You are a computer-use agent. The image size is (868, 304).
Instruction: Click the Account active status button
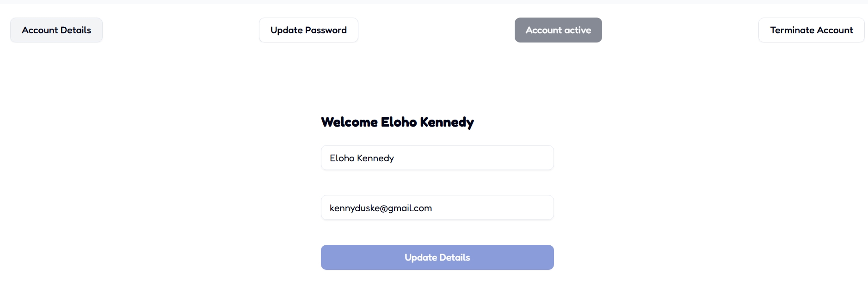coord(558,30)
